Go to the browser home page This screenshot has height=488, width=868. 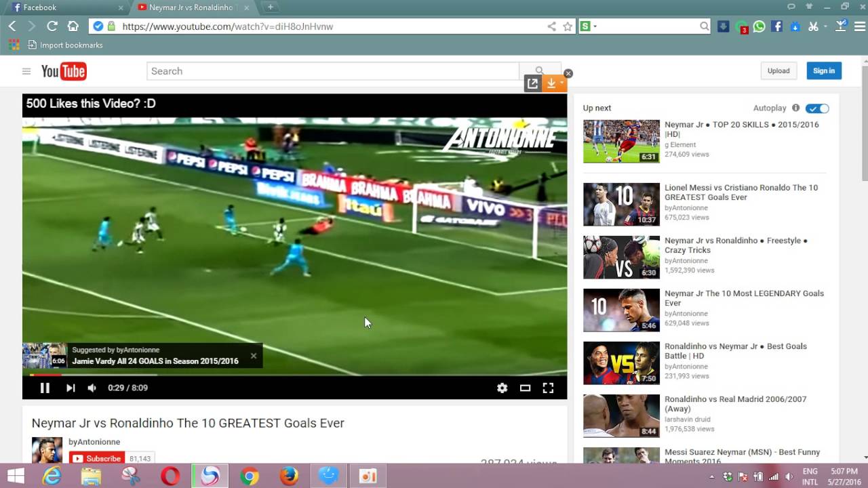pyautogui.click(x=73, y=26)
